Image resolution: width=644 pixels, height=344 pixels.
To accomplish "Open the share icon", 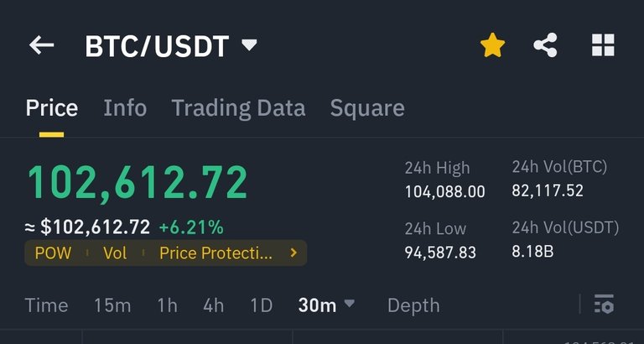I will click(x=545, y=45).
